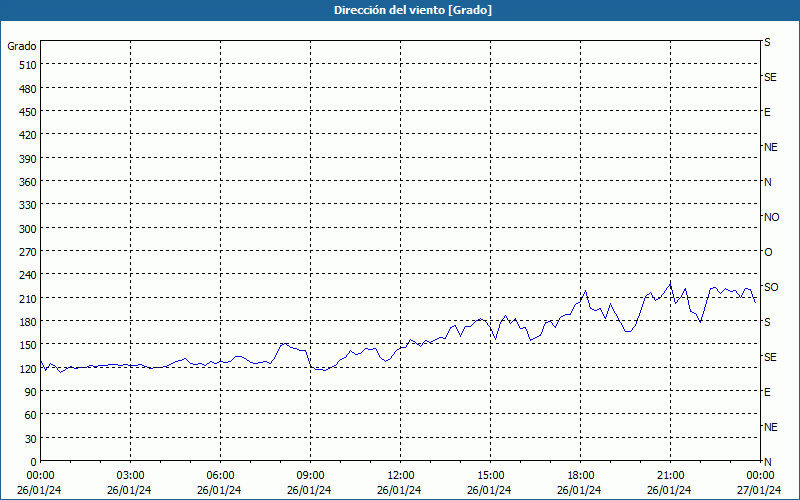
Task: Click the 00:00 time label above 27/01/24
Action: [760, 476]
